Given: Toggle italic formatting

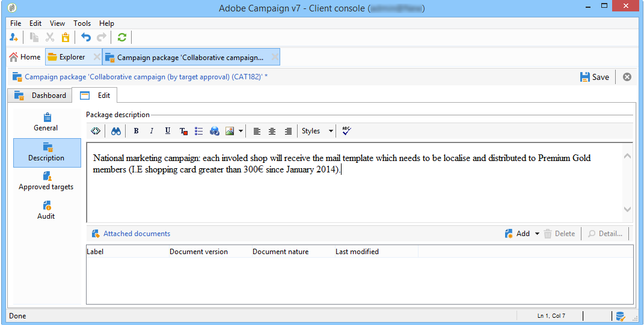Looking at the screenshot, I should [152, 131].
